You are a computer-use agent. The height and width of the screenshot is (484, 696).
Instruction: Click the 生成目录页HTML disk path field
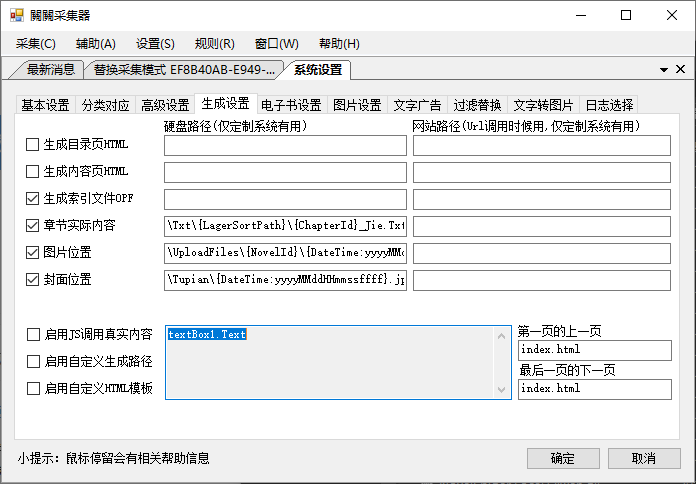pyautogui.click(x=285, y=146)
